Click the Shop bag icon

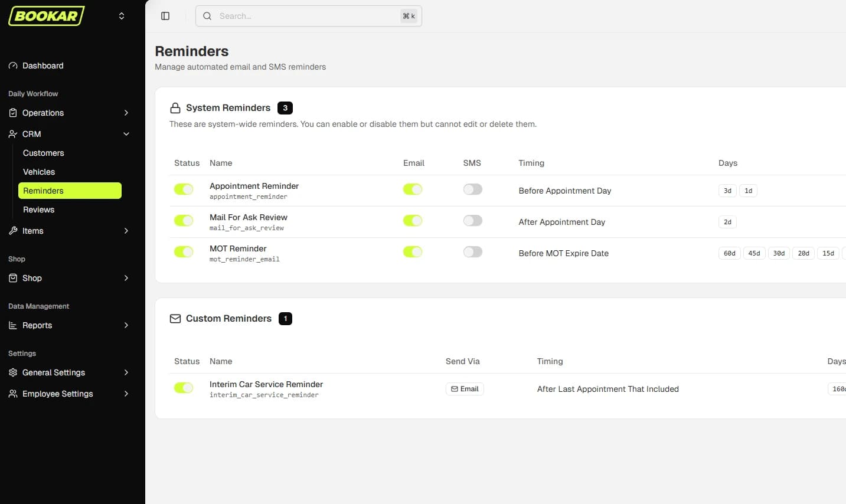tap(13, 278)
